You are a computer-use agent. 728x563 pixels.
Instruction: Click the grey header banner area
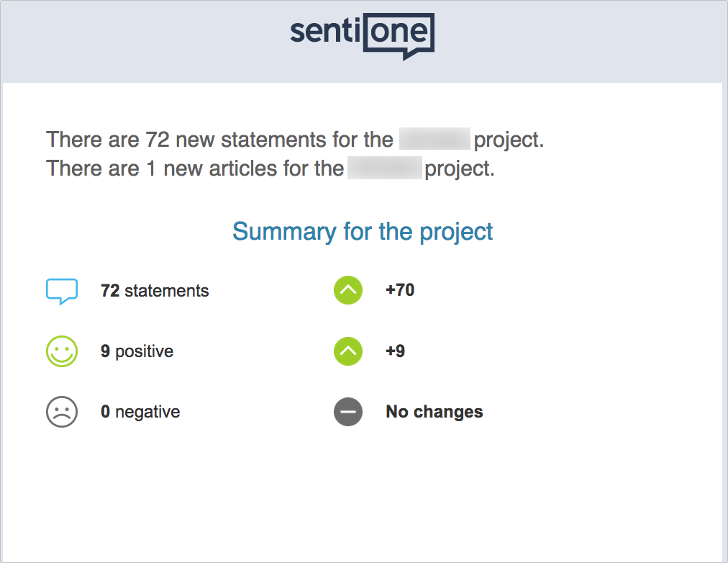363,42
